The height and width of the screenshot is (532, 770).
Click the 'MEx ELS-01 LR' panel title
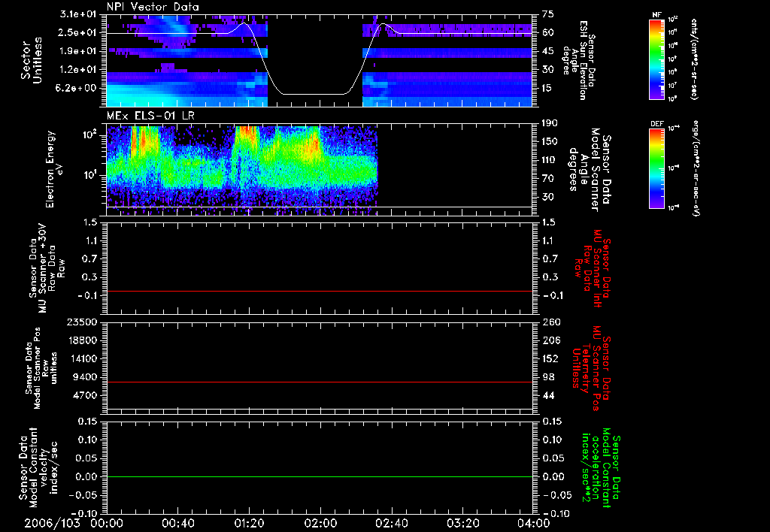click(x=150, y=116)
